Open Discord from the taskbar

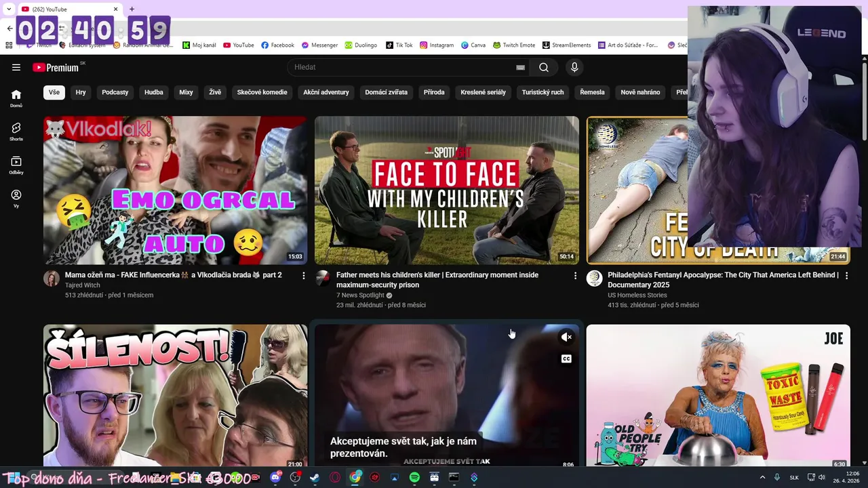tap(275, 478)
